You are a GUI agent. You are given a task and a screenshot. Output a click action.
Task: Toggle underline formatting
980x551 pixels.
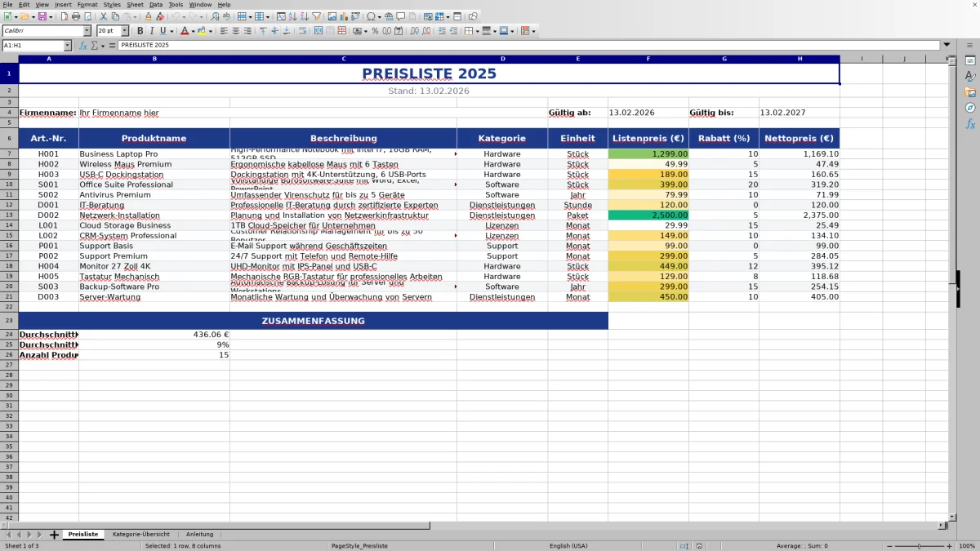tap(163, 31)
